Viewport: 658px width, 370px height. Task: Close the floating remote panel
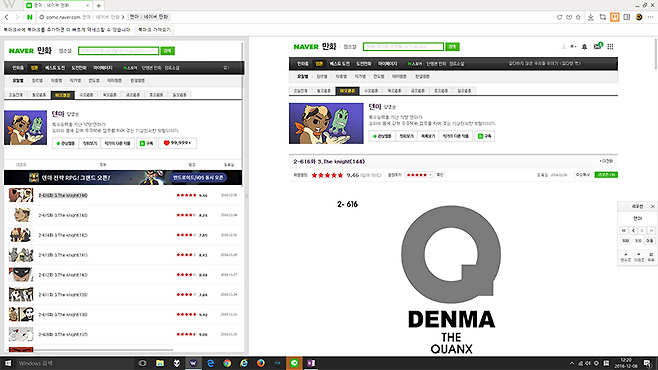click(653, 206)
